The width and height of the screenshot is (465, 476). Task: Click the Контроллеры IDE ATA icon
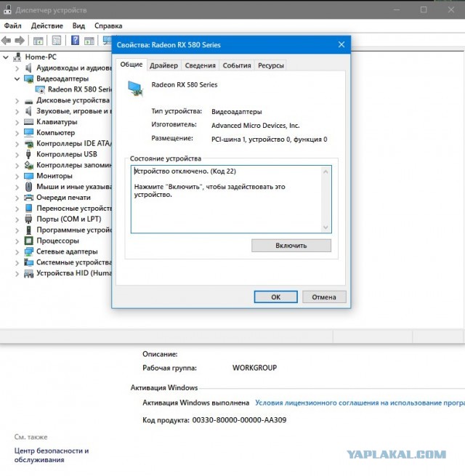tap(28, 144)
